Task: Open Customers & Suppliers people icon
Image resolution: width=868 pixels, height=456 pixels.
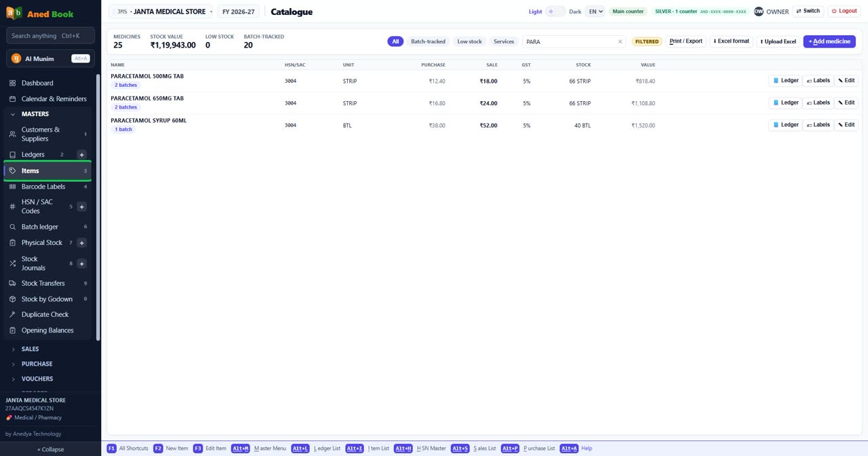Action: click(12, 134)
